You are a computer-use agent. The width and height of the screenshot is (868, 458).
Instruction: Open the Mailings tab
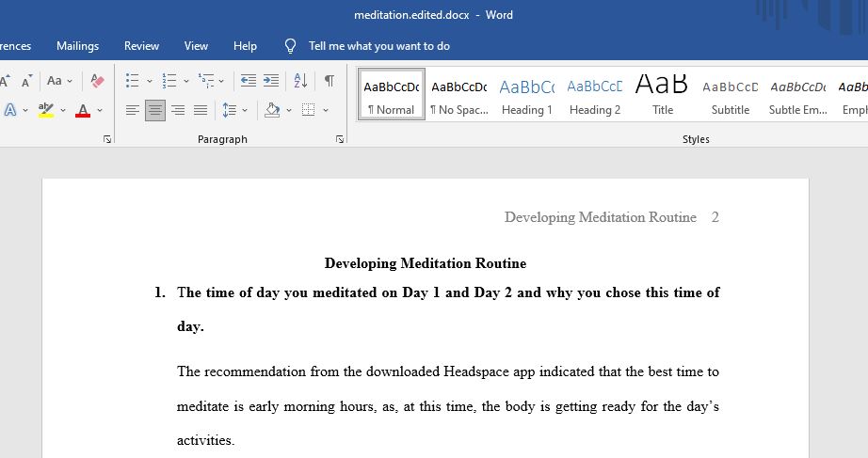(x=77, y=46)
